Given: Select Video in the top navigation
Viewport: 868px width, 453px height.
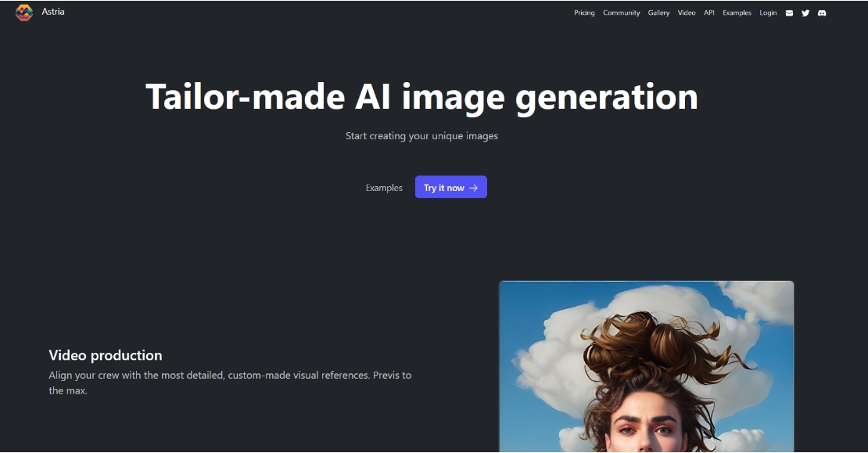Looking at the screenshot, I should (687, 13).
